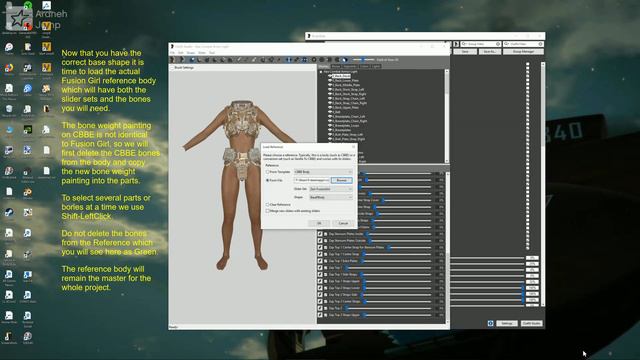Viewport: 640px width, 360px height.
Task: Open the Edit menu in Outfit Studio
Action: coord(180,53)
